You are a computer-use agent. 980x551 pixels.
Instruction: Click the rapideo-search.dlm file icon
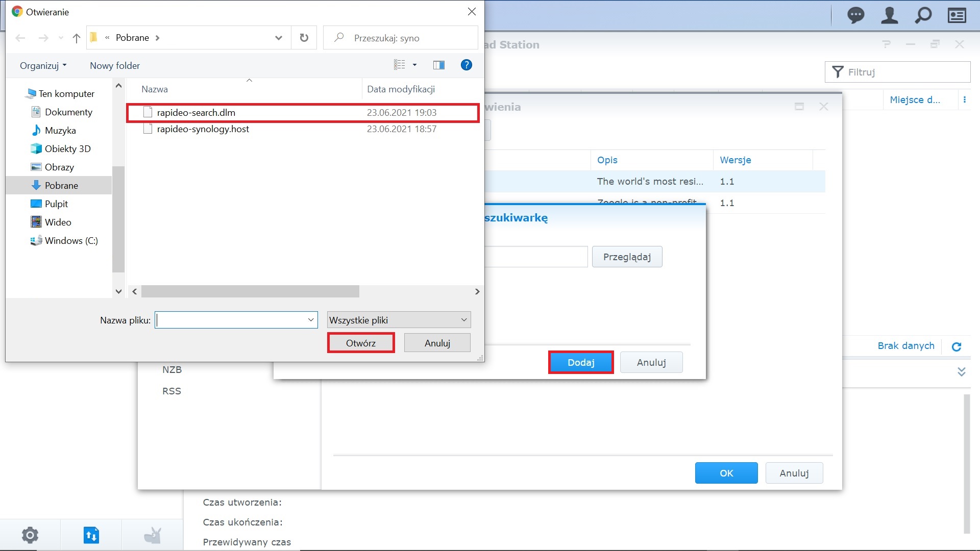click(x=148, y=112)
